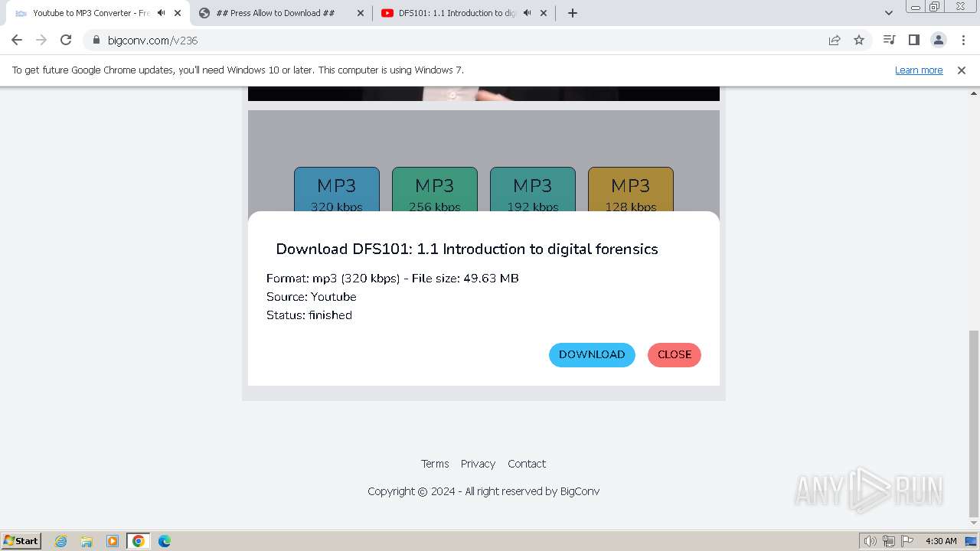
Task: Launch Internet Explorer from the taskbar
Action: pos(60,541)
